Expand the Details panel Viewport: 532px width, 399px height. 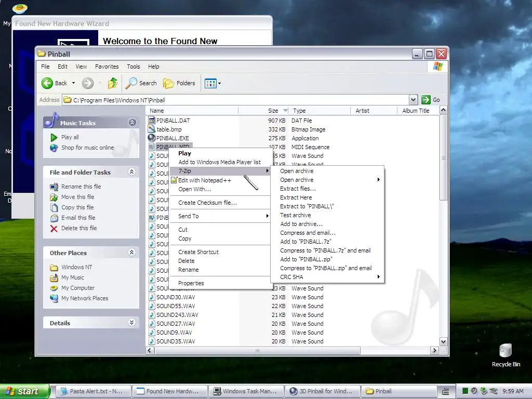click(131, 323)
